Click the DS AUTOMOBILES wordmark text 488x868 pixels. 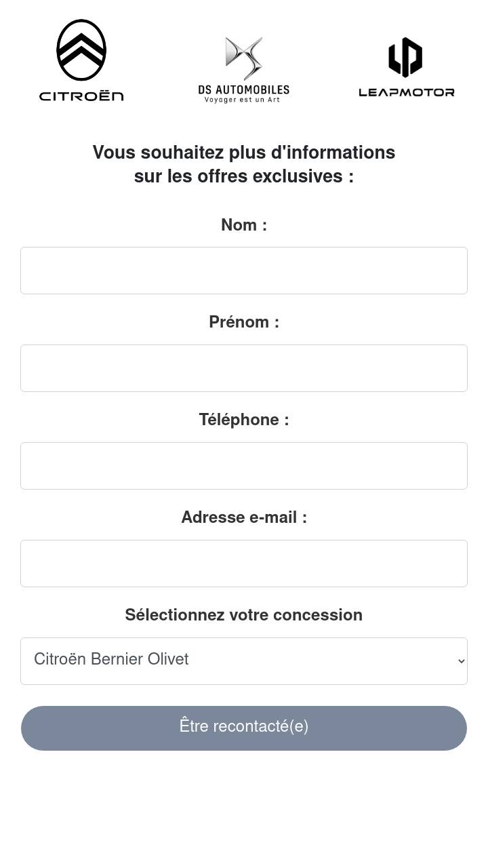pos(244,90)
